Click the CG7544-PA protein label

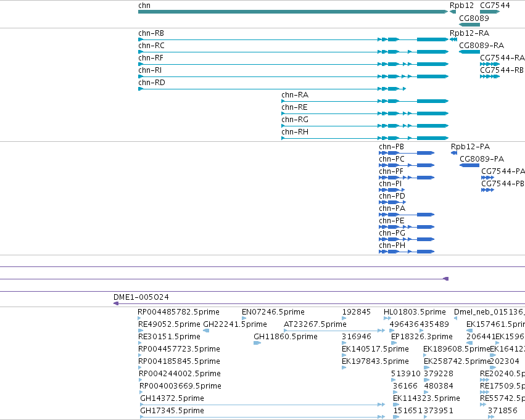click(503, 171)
